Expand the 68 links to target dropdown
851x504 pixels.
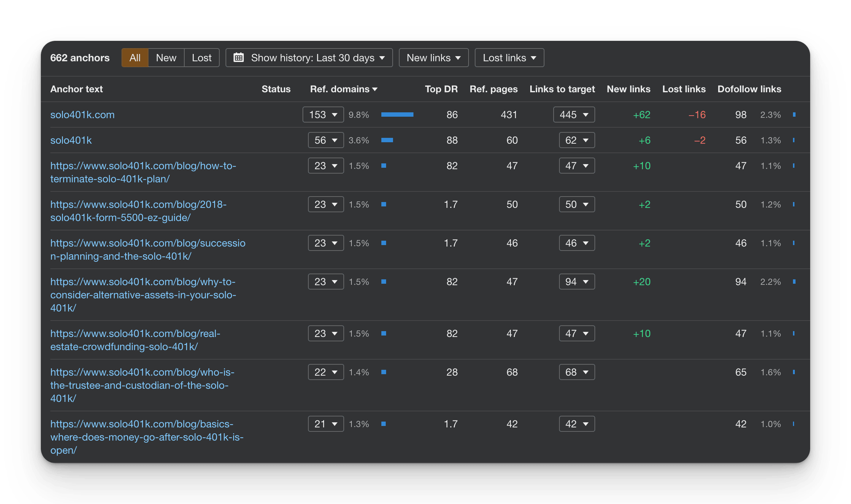[x=577, y=372]
